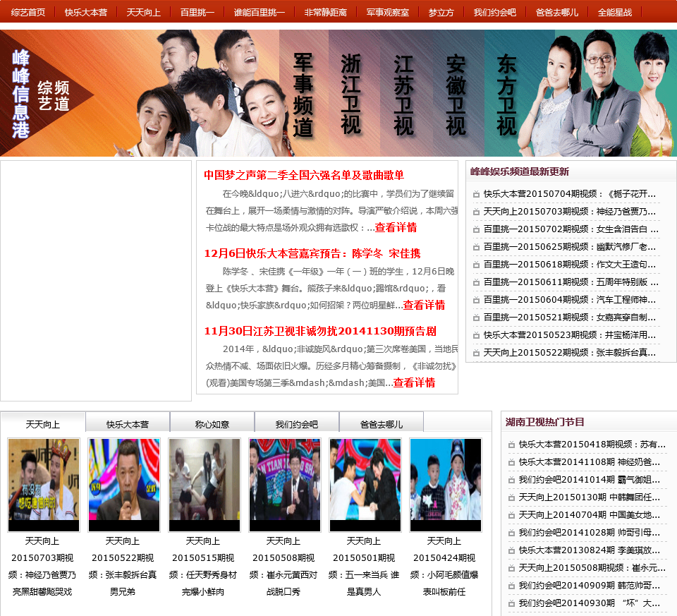Open 综艺首页 in the top navigation
This screenshot has width=677, height=616.
28,13
